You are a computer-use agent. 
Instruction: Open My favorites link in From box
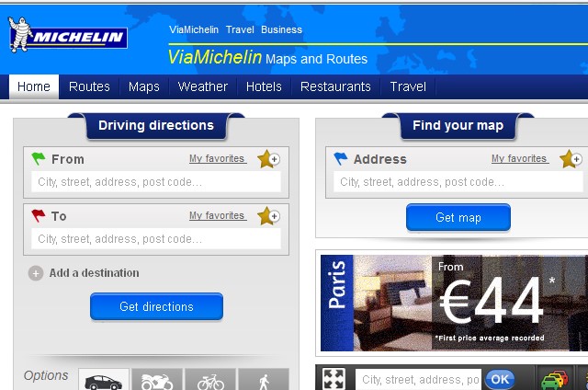coord(218,159)
